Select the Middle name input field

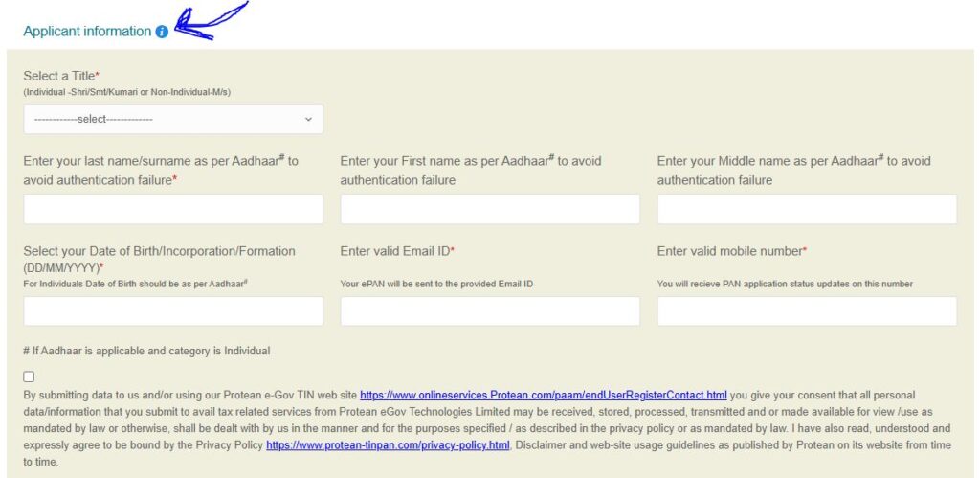807,210
